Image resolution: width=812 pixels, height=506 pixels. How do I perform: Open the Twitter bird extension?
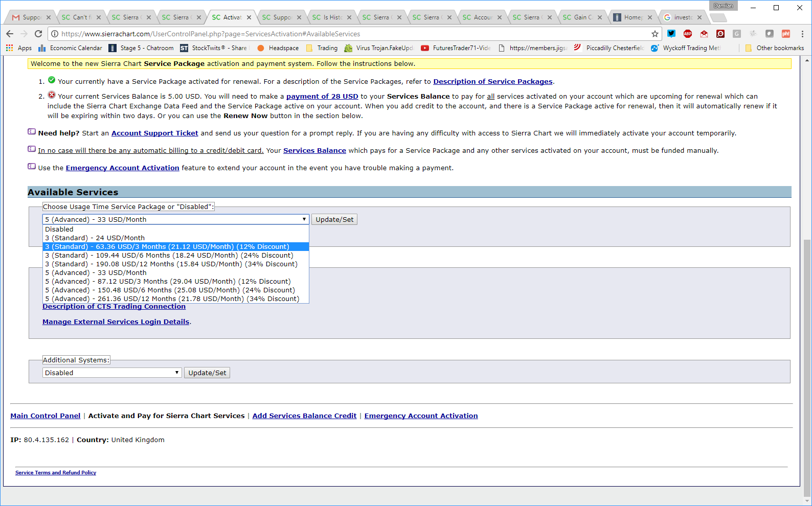pyautogui.click(x=671, y=34)
